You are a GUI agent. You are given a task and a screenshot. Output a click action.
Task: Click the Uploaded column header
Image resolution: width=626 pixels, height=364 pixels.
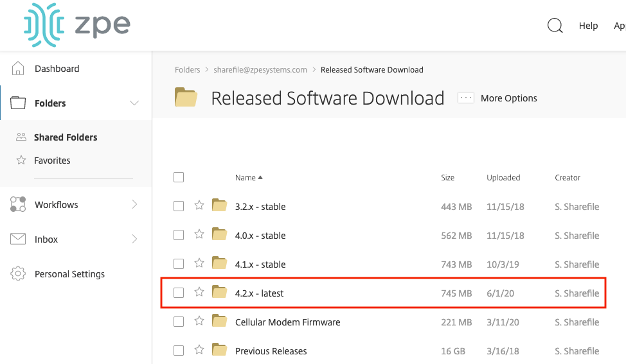(x=503, y=177)
